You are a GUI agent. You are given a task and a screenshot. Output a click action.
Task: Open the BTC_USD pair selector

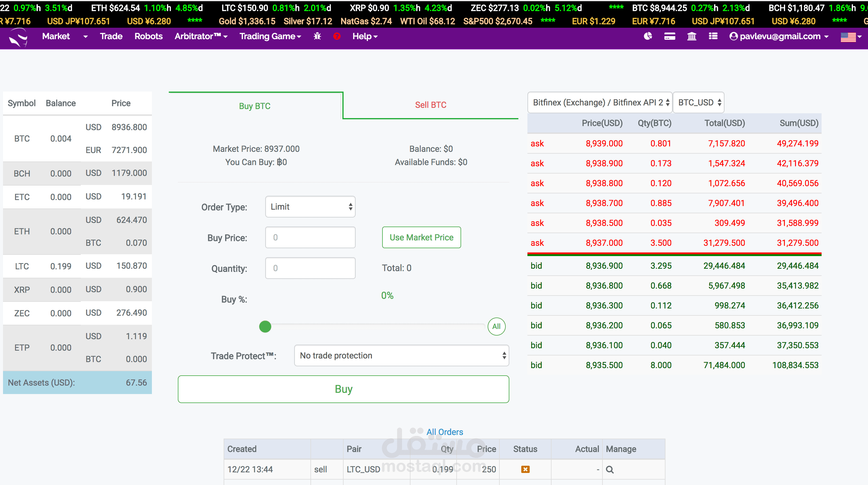(x=698, y=102)
